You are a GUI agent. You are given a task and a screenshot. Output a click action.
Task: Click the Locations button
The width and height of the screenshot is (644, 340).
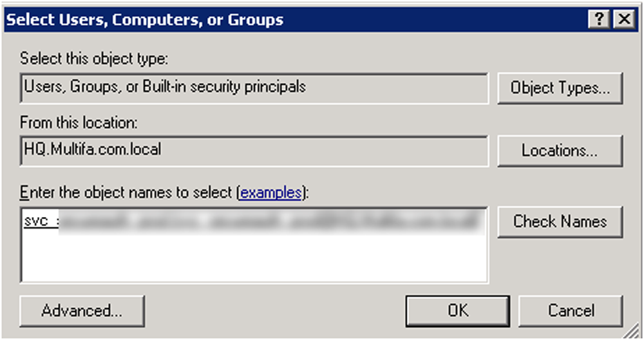[x=560, y=151]
